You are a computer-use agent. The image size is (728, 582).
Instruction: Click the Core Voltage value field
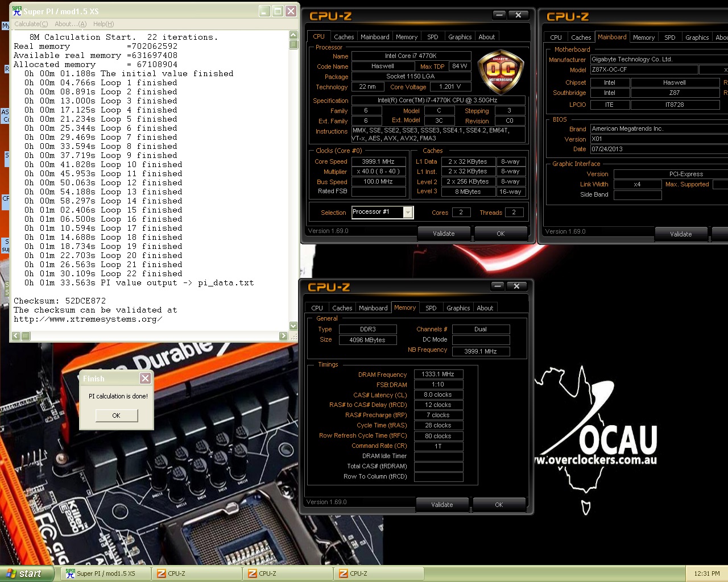click(x=450, y=87)
